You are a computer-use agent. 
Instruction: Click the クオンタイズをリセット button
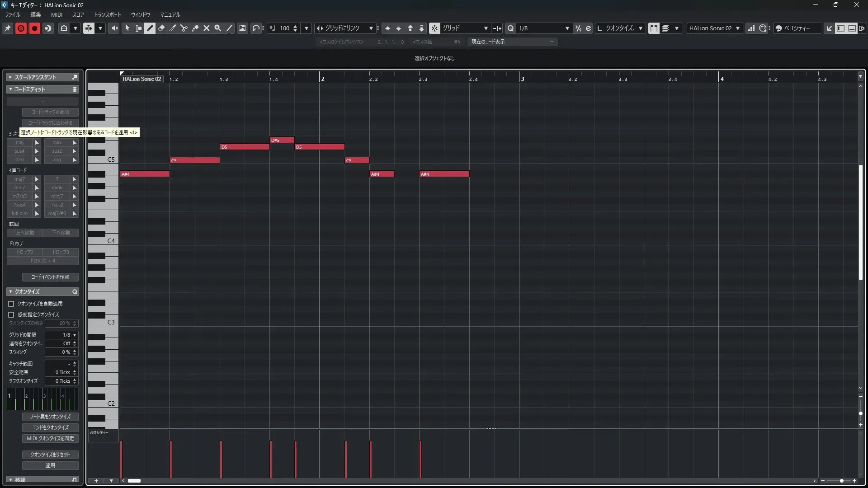pos(50,455)
